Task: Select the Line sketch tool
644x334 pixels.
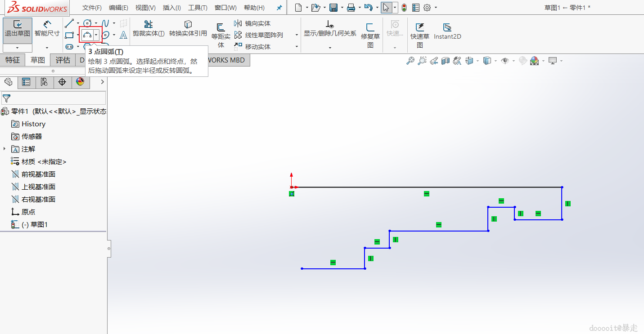Action: pos(69,23)
